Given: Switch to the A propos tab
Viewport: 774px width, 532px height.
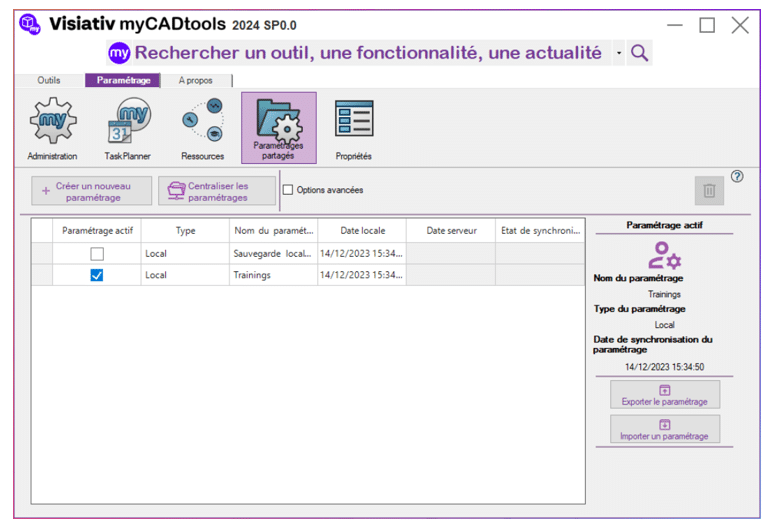Looking at the screenshot, I should 196,80.
